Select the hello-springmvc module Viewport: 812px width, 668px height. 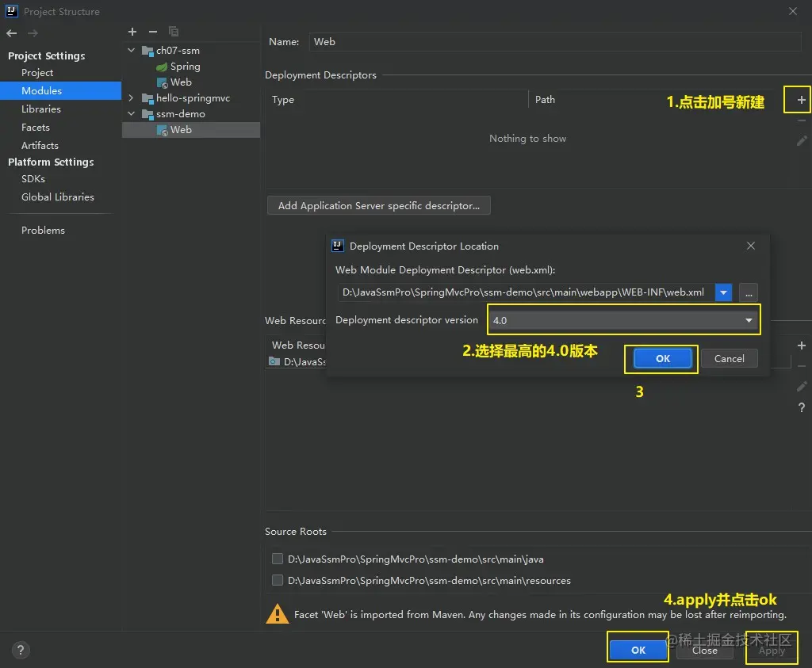186,98
